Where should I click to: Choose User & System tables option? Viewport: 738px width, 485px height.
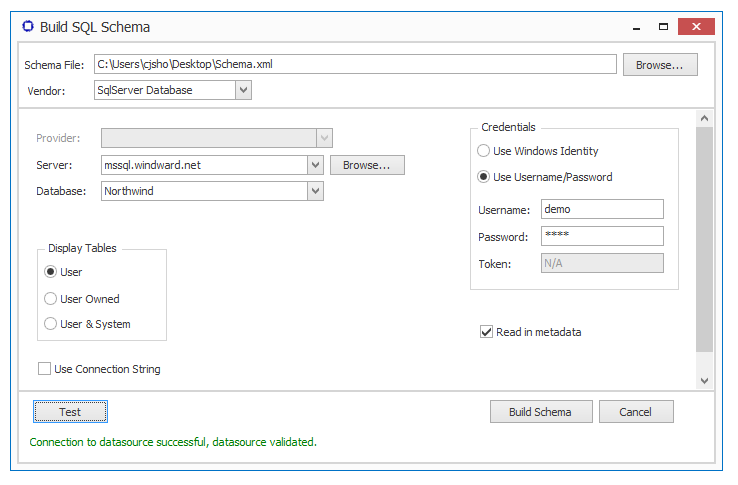[50, 324]
